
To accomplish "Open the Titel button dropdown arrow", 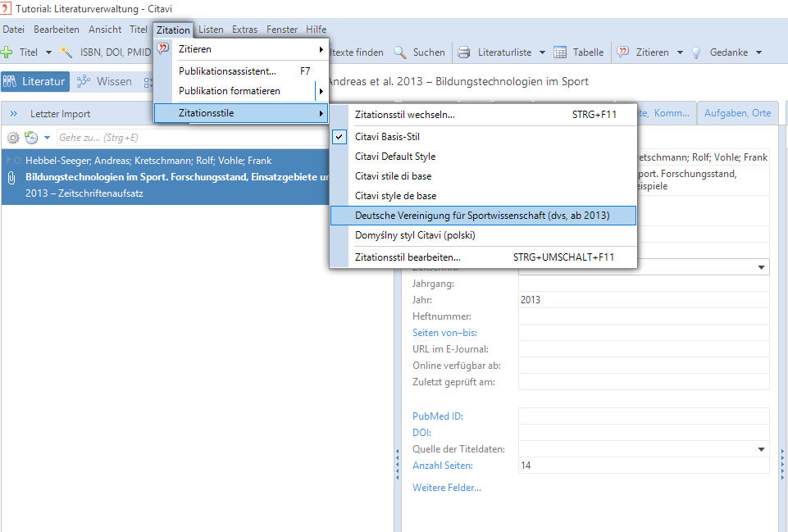I will [48, 52].
